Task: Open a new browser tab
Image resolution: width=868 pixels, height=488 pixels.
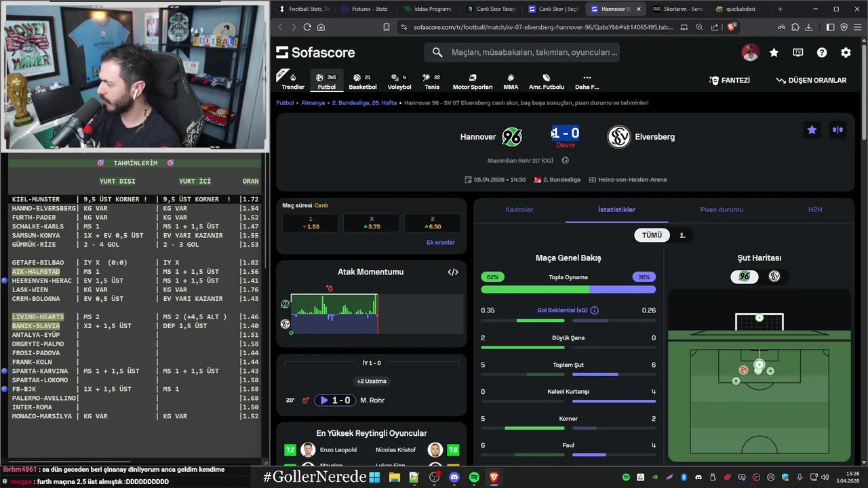Action: pyautogui.click(x=780, y=9)
